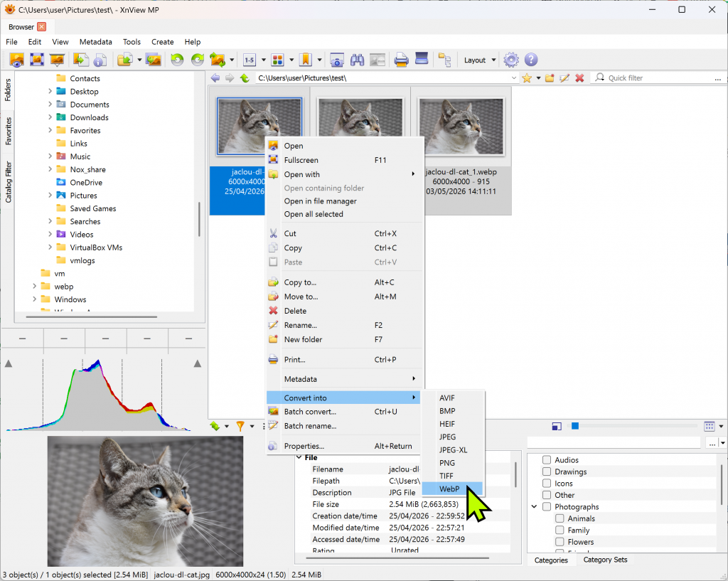The height and width of the screenshot is (581, 728).
Task: Click the Print toolbar icon
Action: click(x=401, y=60)
